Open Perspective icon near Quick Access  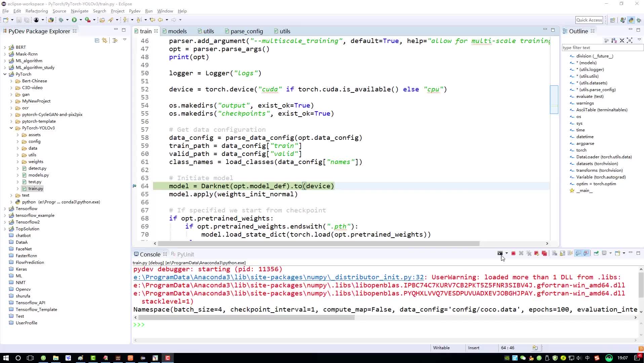[613, 20]
